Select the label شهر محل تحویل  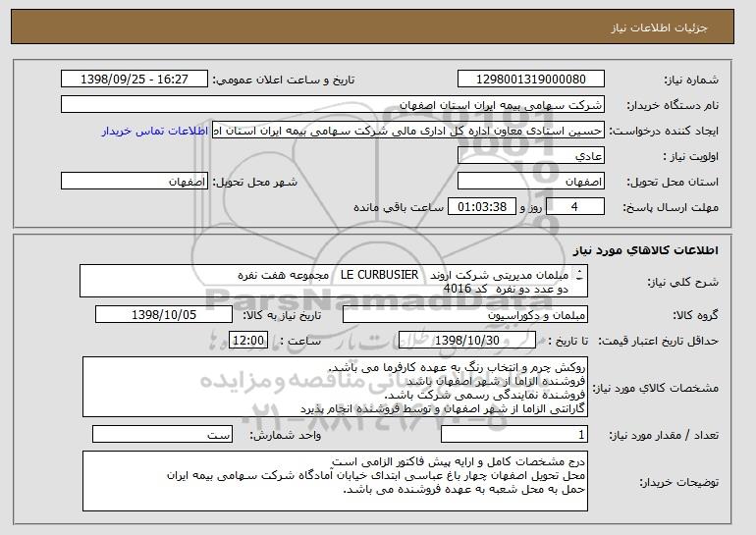pyautogui.click(x=255, y=183)
